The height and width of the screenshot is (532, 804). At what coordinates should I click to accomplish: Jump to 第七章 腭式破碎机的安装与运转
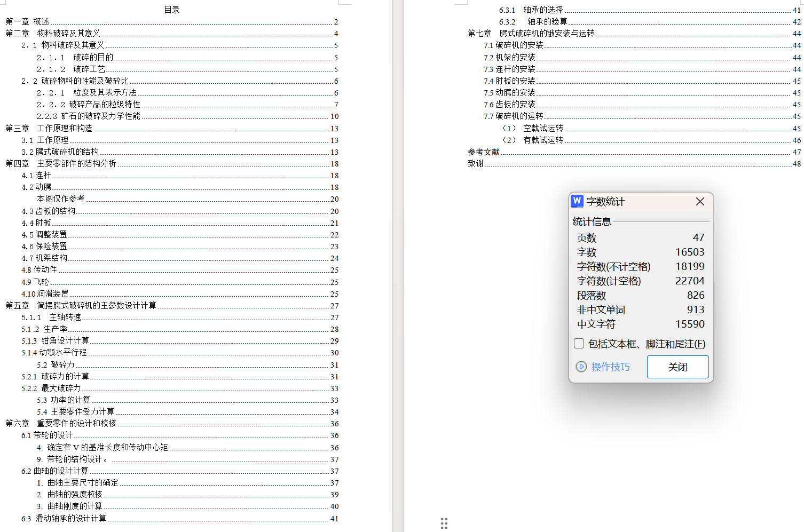tap(634, 33)
